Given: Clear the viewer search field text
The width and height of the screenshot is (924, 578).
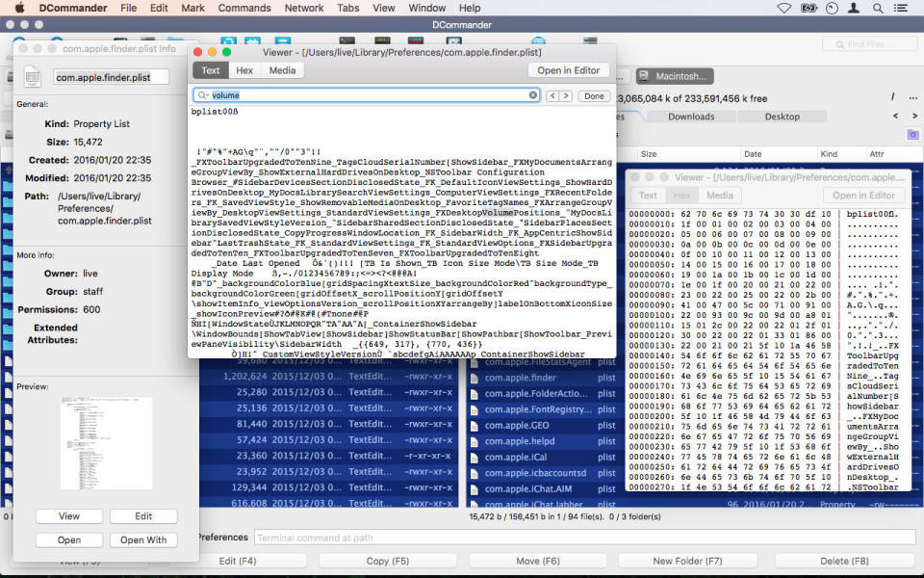Looking at the screenshot, I should (533, 95).
